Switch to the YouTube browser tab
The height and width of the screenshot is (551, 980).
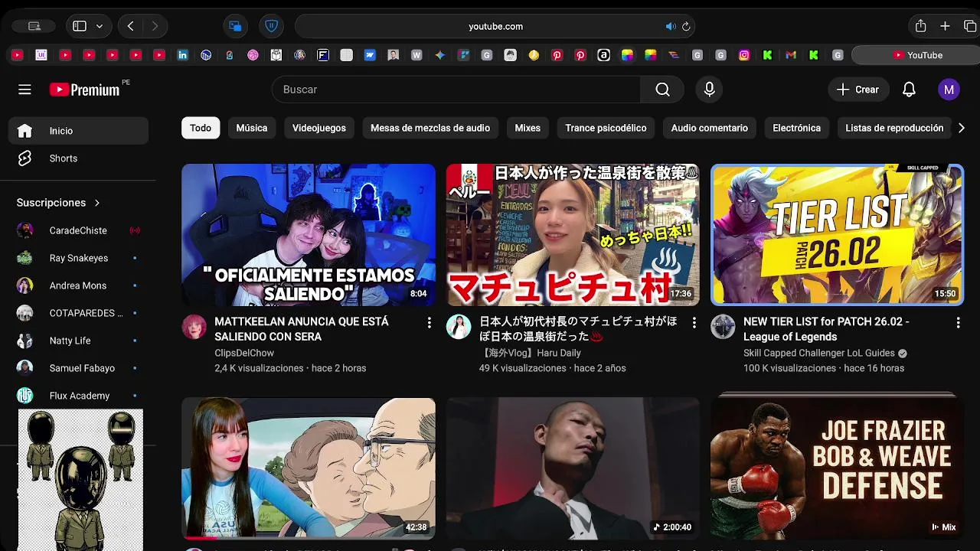click(x=916, y=55)
